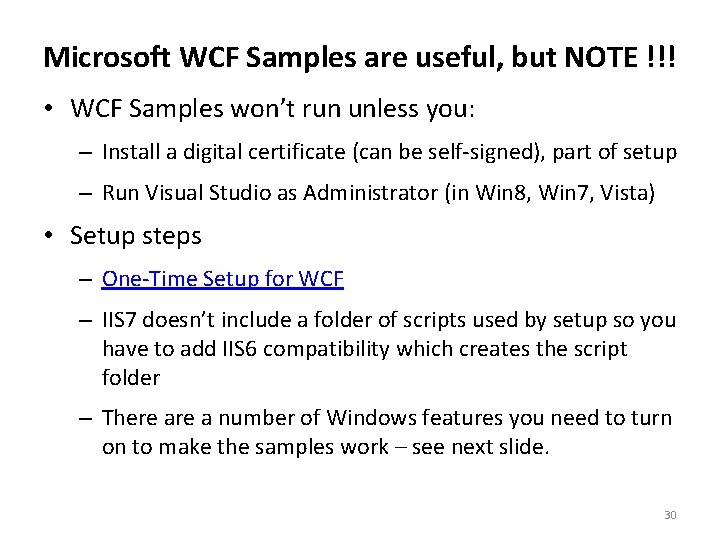Open the One-Time Setup for WCF link
720x540 pixels.
[223, 279]
